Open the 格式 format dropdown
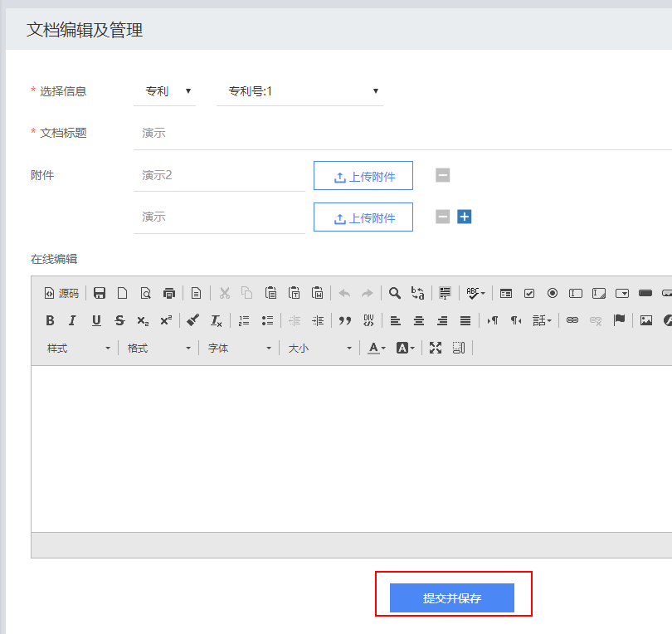The width and height of the screenshot is (672, 634). coord(158,348)
